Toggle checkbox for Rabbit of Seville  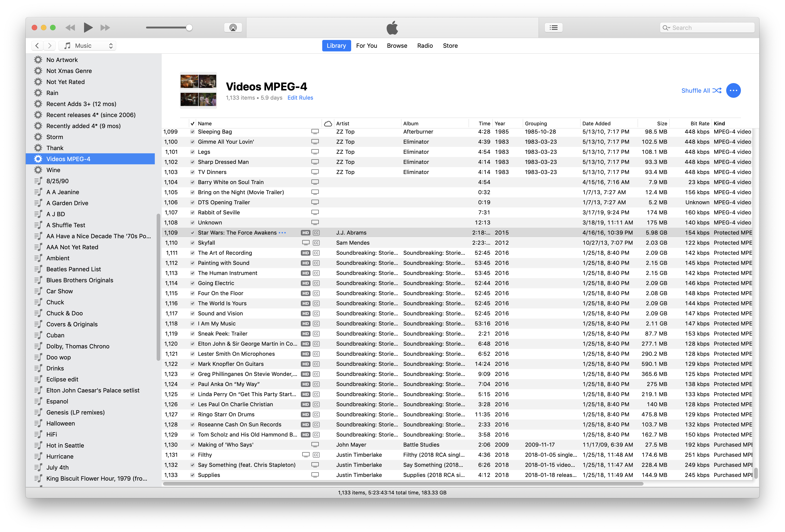(192, 212)
